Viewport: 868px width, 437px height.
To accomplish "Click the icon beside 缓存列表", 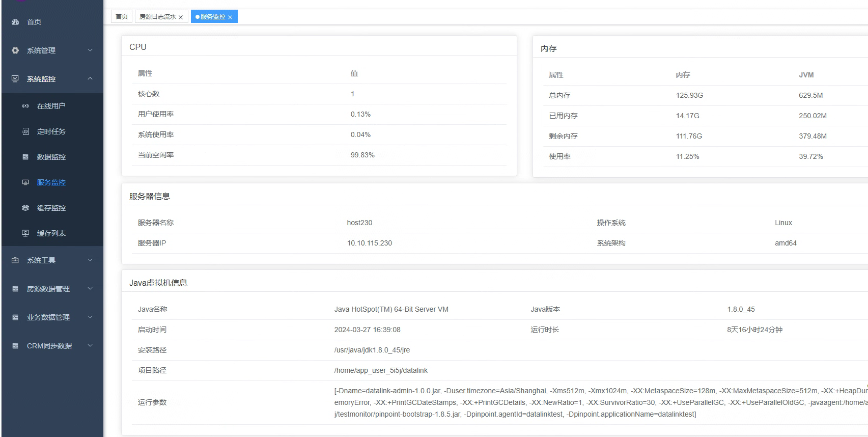I will coord(25,233).
